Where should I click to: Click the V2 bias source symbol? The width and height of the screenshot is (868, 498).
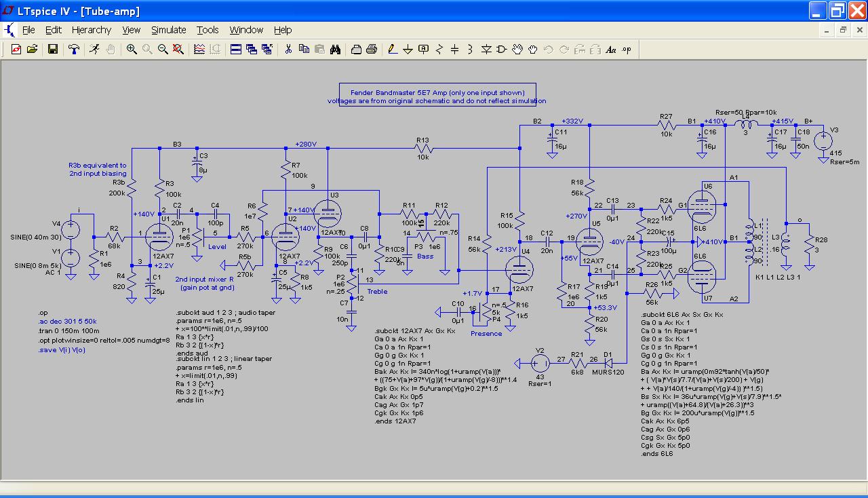point(540,363)
